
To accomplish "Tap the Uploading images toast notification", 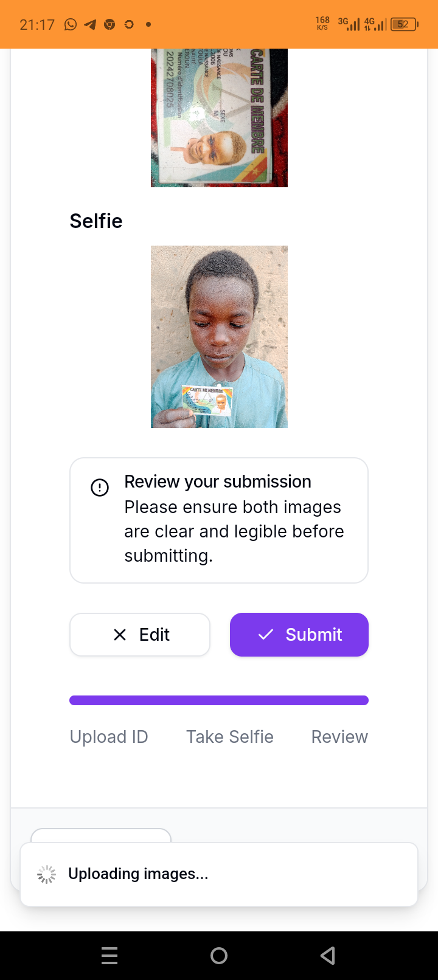I will [219, 874].
